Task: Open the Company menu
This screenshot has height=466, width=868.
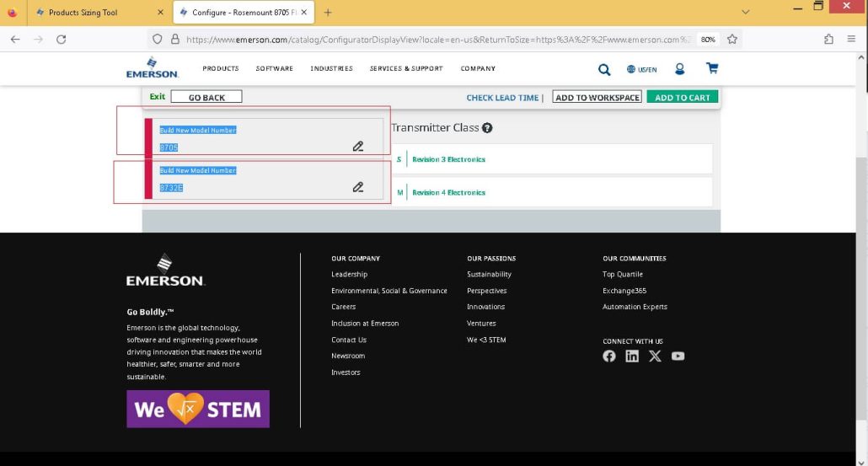Action: coord(478,68)
